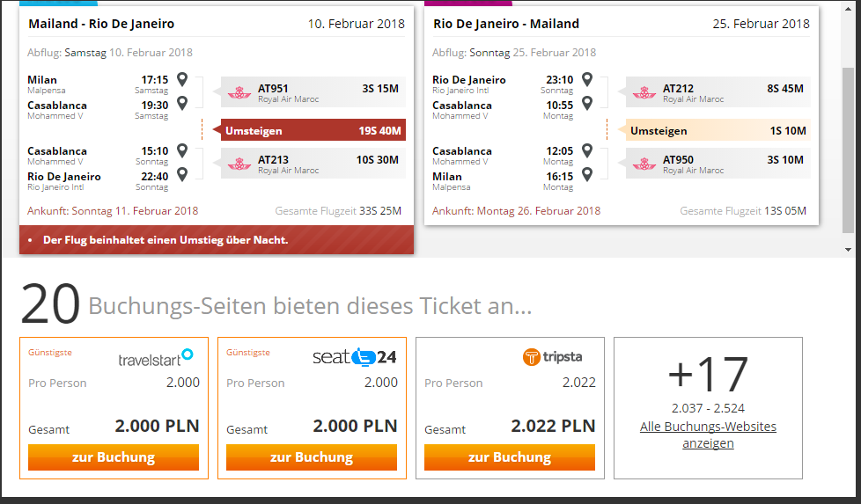This screenshot has height=504, width=861.
Task: Click the Milan 16:15 arrival location pin
Action: click(x=587, y=174)
